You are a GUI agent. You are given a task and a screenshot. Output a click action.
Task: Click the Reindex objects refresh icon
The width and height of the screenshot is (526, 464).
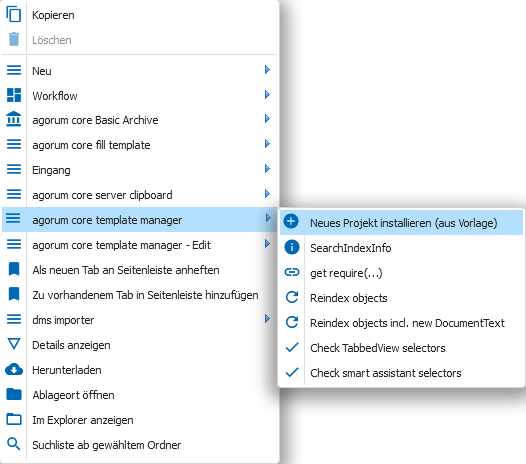tap(292, 297)
